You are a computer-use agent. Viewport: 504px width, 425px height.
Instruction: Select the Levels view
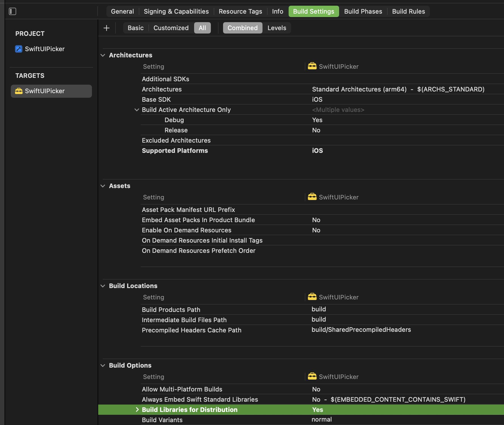click(277, 28)
